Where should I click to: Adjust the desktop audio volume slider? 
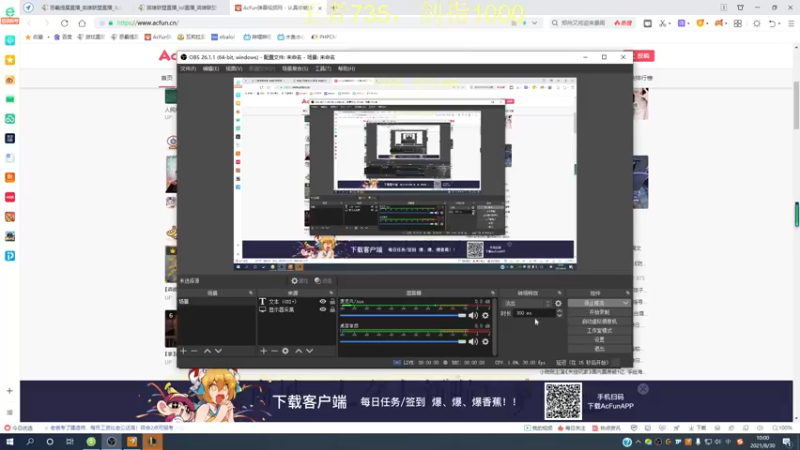tap(403, 341)
